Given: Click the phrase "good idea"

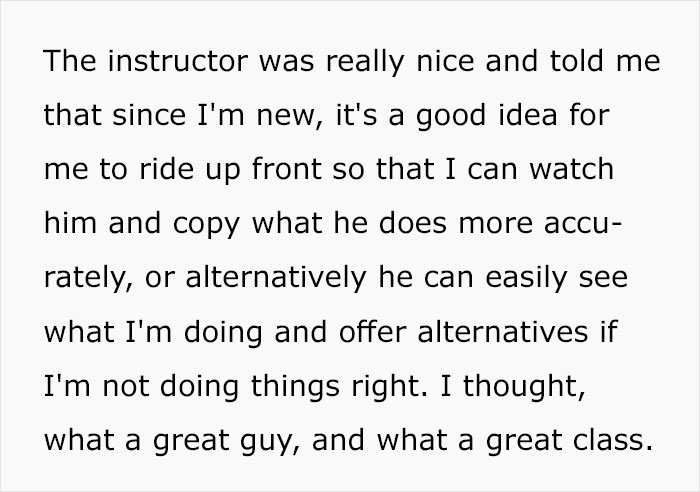Looking at the screenshot, I should click(487, 116).
